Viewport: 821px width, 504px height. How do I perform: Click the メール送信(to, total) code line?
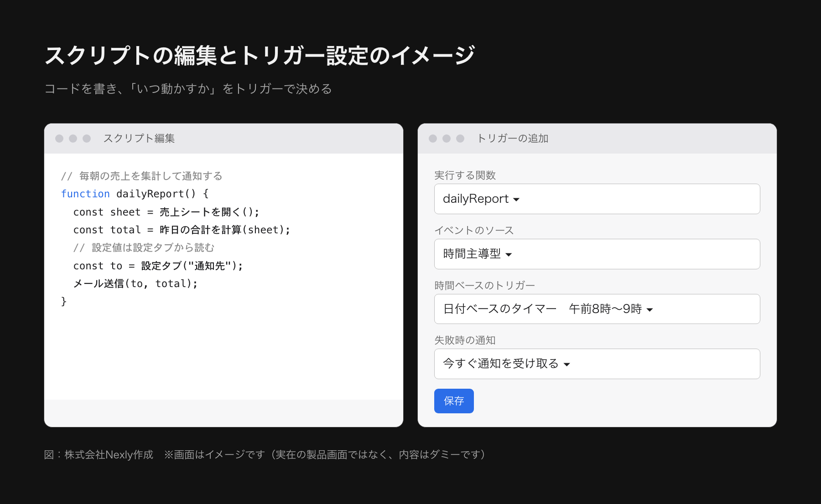click(135, 283)
